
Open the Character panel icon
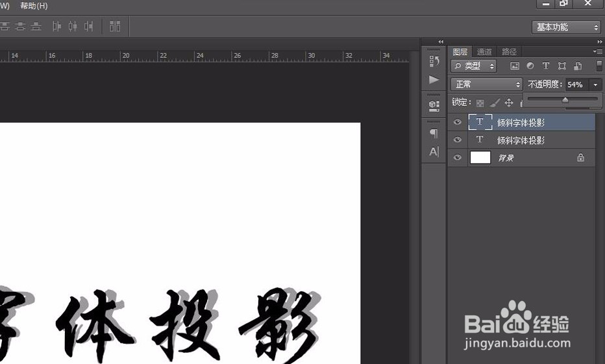pos(434,152)
